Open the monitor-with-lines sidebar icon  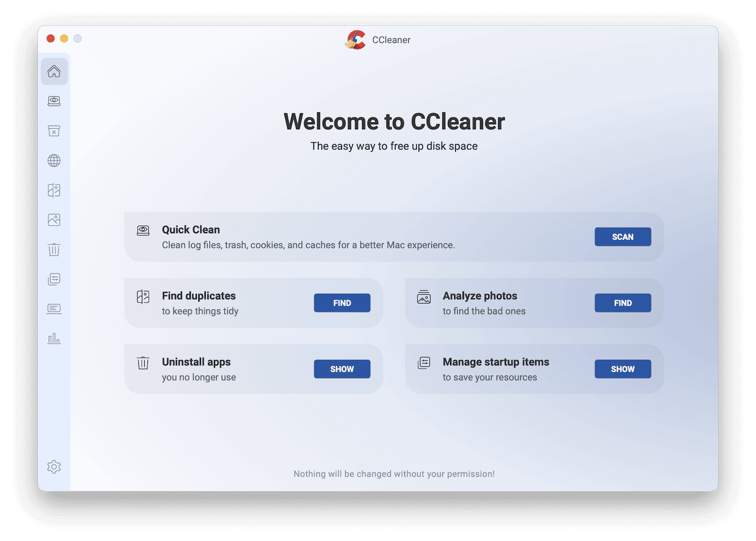click(x=54, y=309)
